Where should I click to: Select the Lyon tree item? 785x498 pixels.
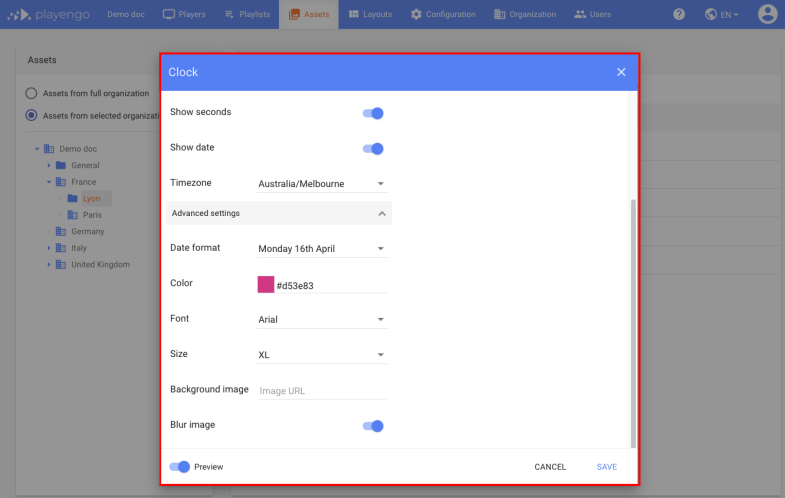tap(91, 198)
